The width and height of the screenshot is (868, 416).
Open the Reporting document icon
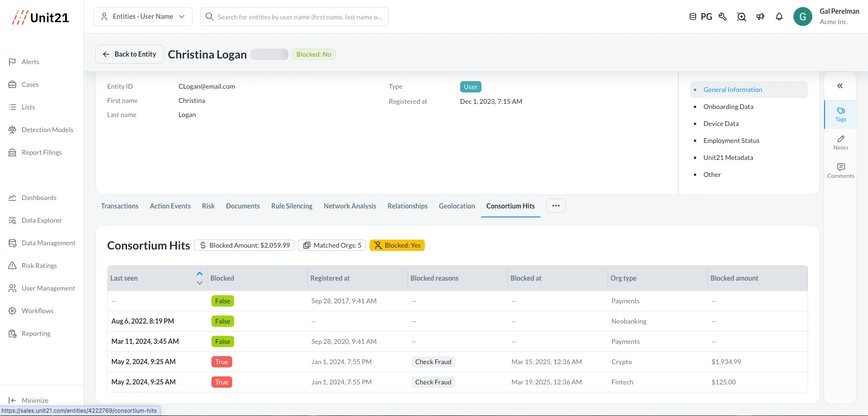point(12,333)
